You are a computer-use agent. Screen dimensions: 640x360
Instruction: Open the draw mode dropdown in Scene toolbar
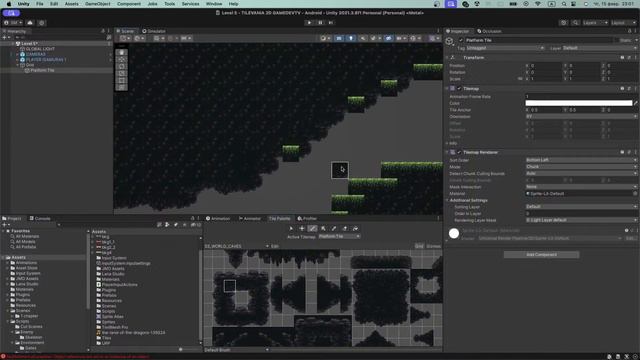point(325,38)
